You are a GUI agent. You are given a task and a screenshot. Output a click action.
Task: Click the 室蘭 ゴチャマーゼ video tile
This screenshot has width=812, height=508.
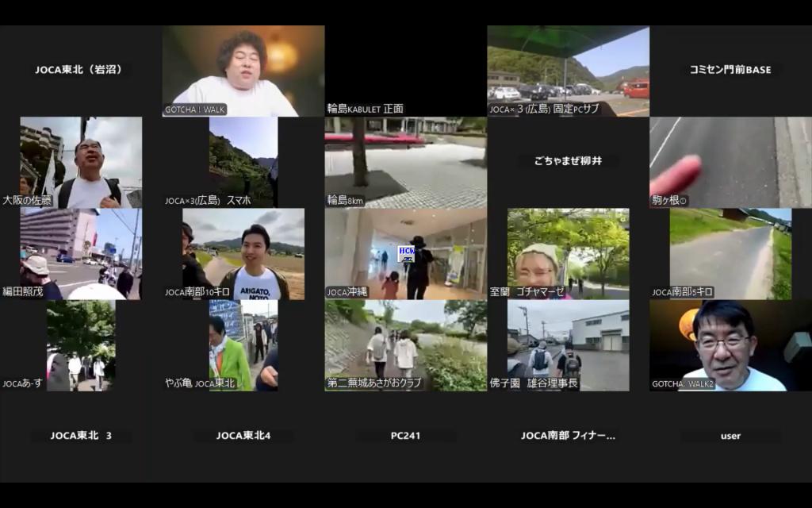click(568, 254)
